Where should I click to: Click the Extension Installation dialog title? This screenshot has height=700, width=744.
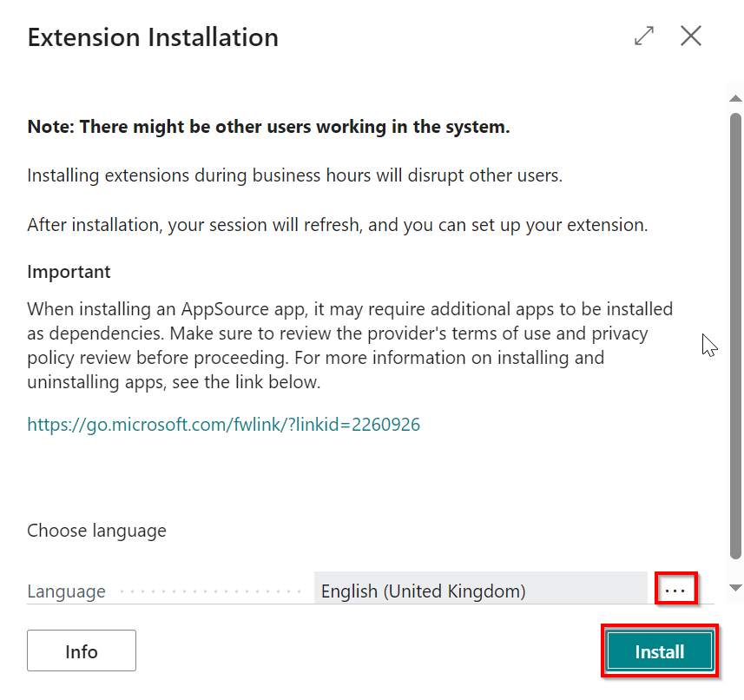(x=153, y=37)
